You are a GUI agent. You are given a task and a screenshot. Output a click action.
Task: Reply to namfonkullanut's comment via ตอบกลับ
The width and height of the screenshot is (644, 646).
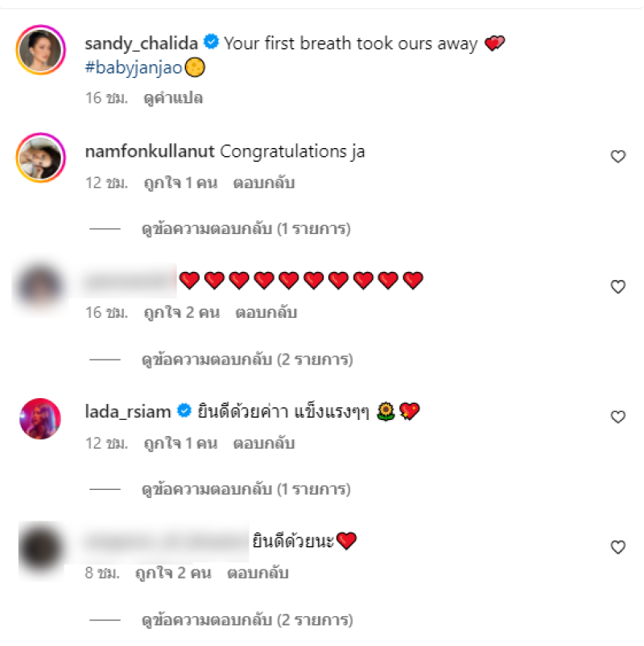(x=264, y=183)
